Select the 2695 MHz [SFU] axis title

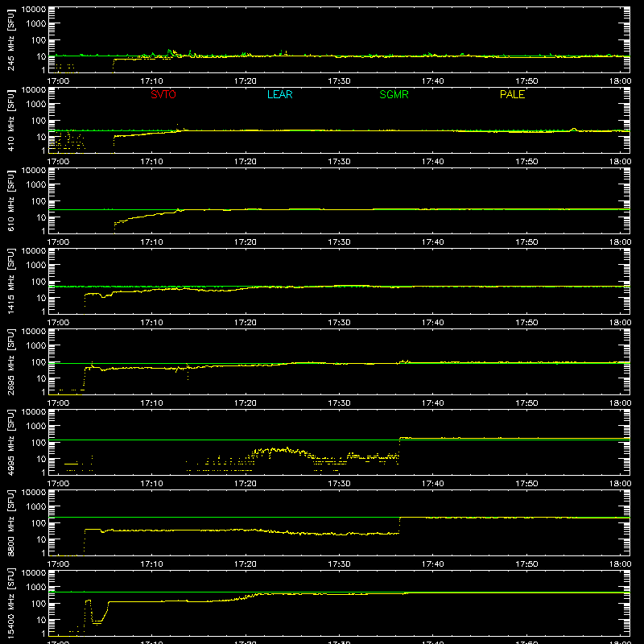11,361
